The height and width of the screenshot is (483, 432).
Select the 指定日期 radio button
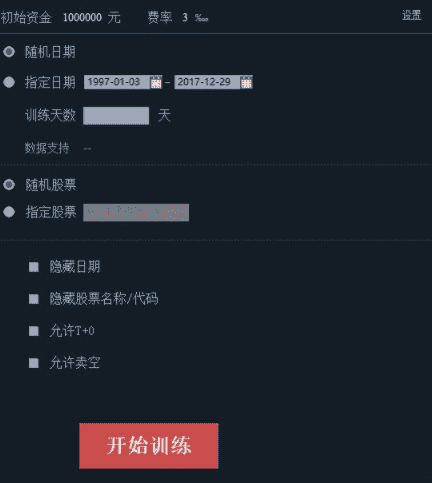(9, 82)
